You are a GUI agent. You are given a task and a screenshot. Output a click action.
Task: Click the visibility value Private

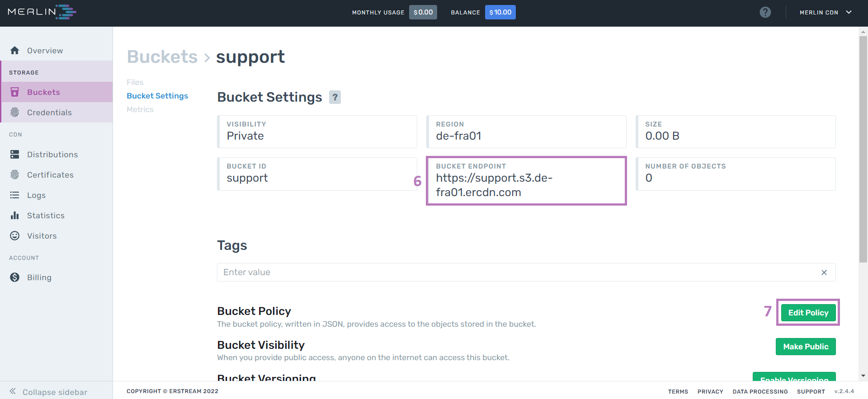tap(245, 136)
